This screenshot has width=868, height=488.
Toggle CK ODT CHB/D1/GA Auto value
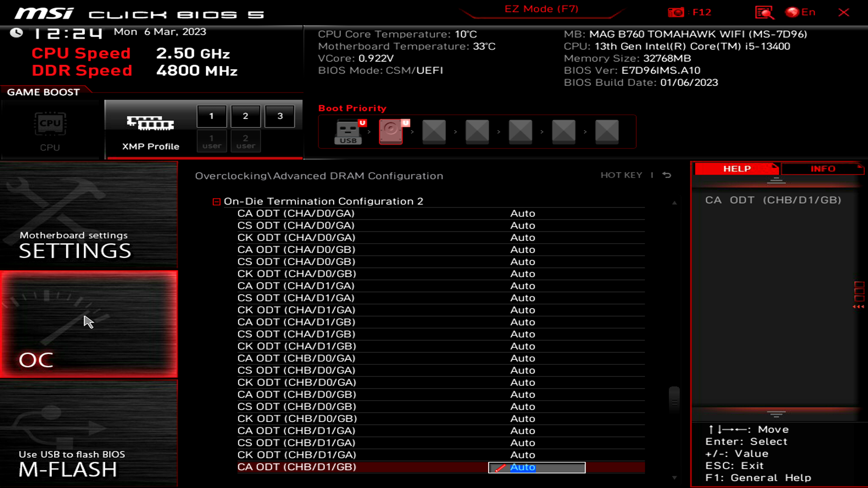click(x=522, y=455)
